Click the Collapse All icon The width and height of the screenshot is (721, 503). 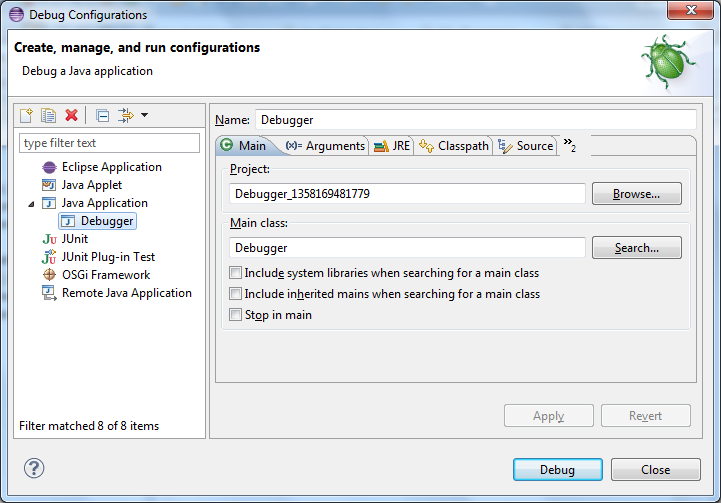[x=103, y=115]
